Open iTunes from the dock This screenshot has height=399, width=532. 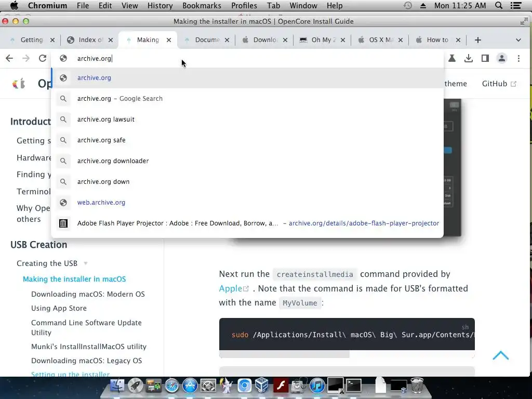(317, 386)
